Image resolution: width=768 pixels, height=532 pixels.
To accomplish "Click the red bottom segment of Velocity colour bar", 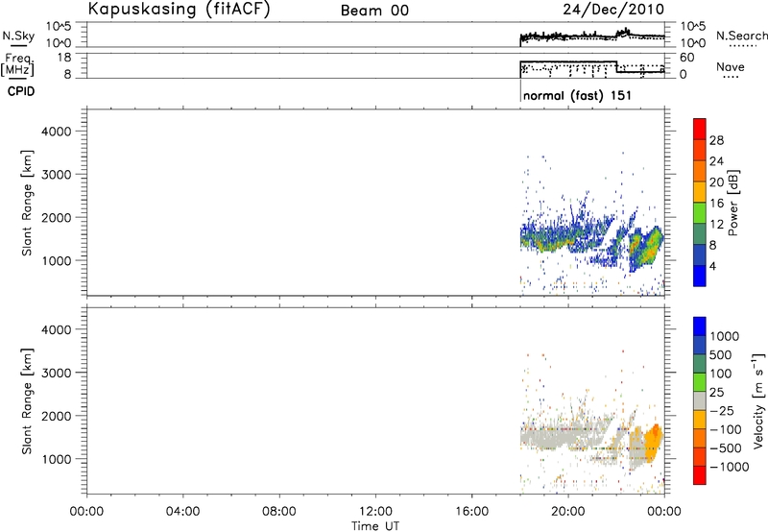I will click(700, 475).
